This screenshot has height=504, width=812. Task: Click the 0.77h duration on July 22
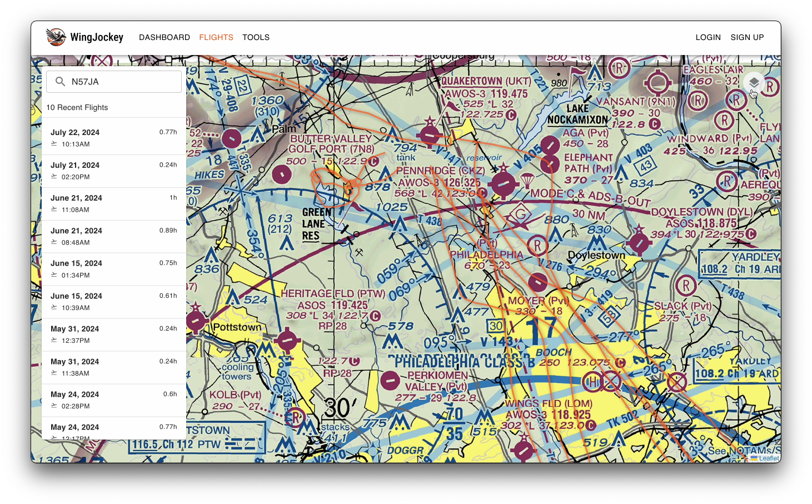tap(168, 132)
